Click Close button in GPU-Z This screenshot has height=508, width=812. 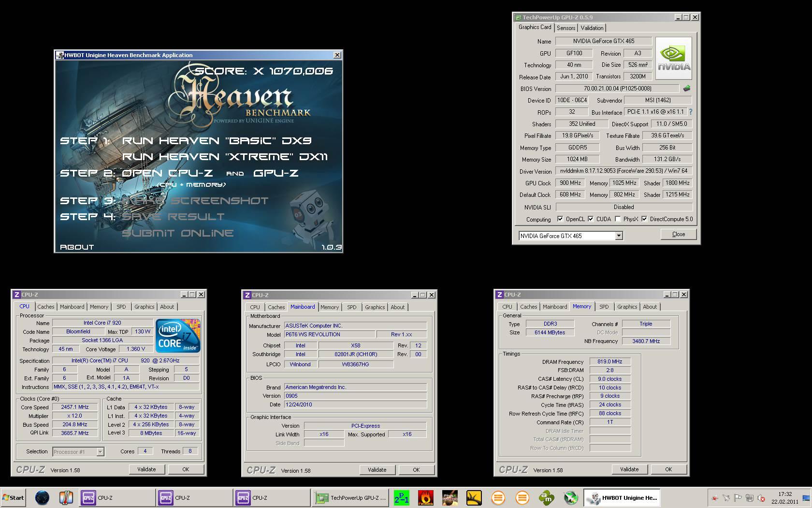pyautogui.click(x=678, y=234)
